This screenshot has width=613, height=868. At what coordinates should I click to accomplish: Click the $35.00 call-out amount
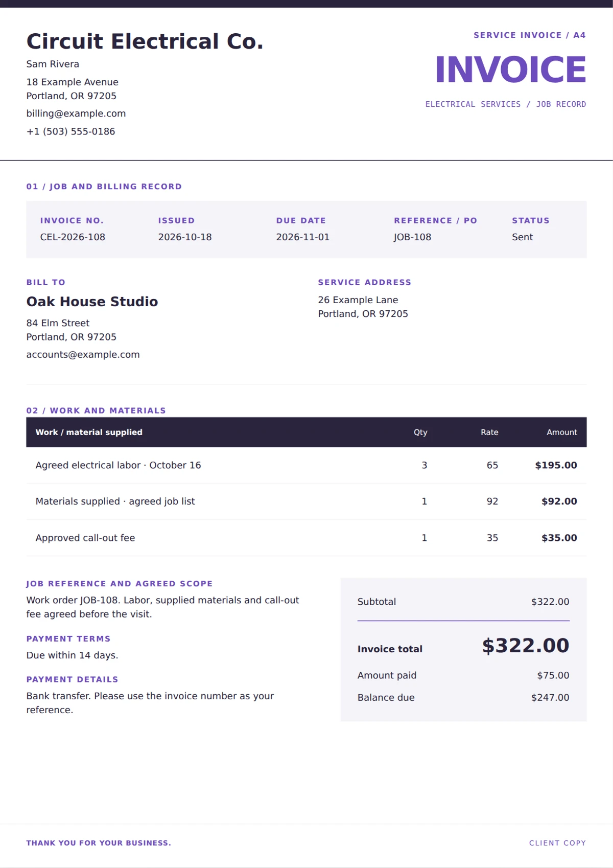coord(559,538)
